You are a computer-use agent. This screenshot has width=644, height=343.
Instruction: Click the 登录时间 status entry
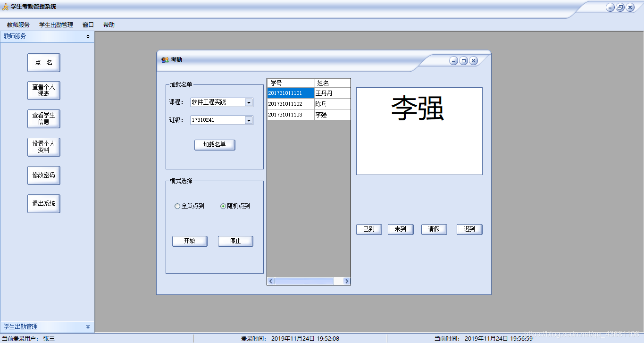tap(290, 338)
